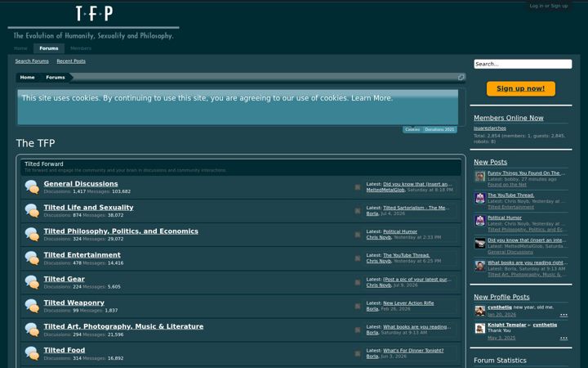This screenshot has width=588, height=368.
Task: Expand options dots on Knight Templar's profile post
Action: click(563, 339)
